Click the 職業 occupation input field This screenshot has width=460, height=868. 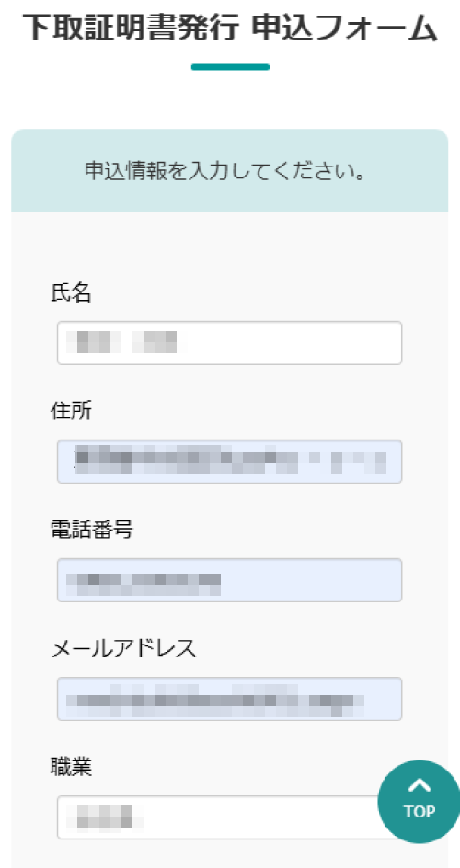(x=222, y=817)
